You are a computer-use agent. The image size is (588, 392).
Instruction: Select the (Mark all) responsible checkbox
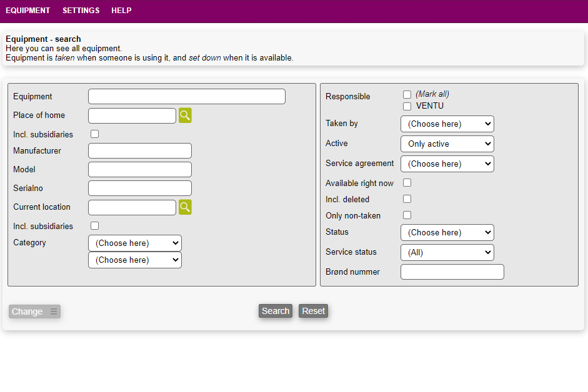(407, 94)
